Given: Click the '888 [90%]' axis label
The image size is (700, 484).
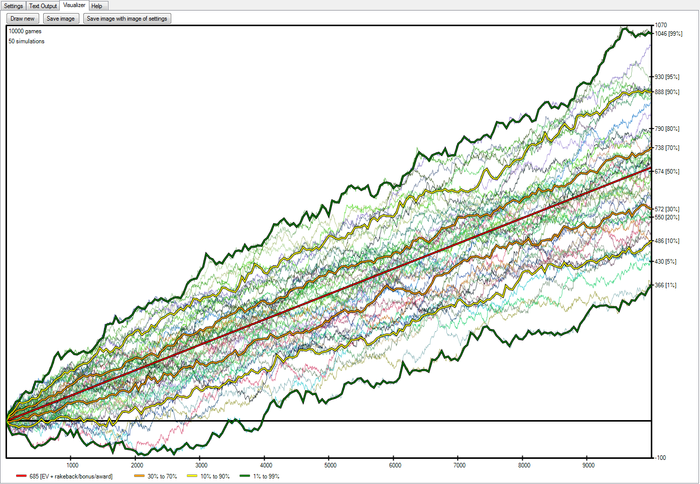Looking at the screenshot, I should pos(667,92).
